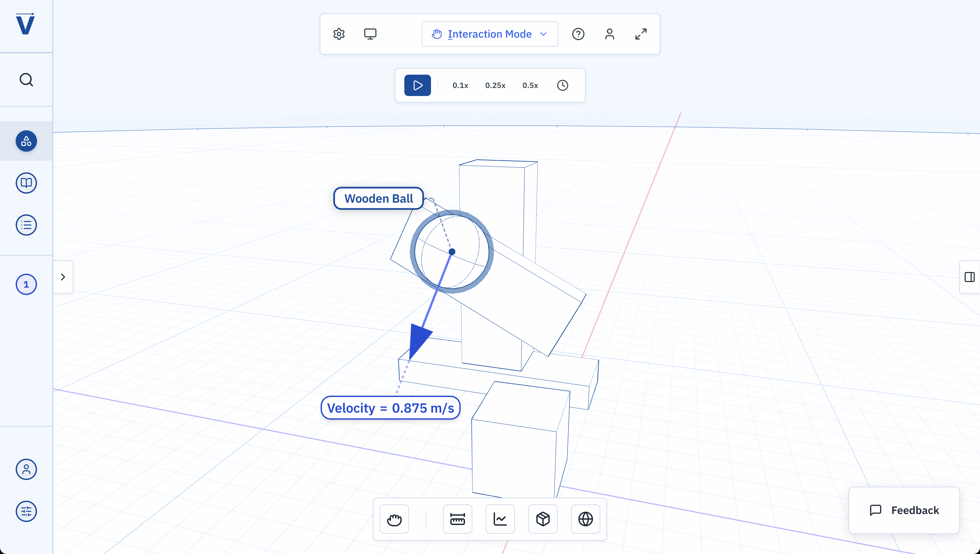Screen dimensions: 980x554
Task: Open the sliders settings sidebar icon
Action: (26, 511)
